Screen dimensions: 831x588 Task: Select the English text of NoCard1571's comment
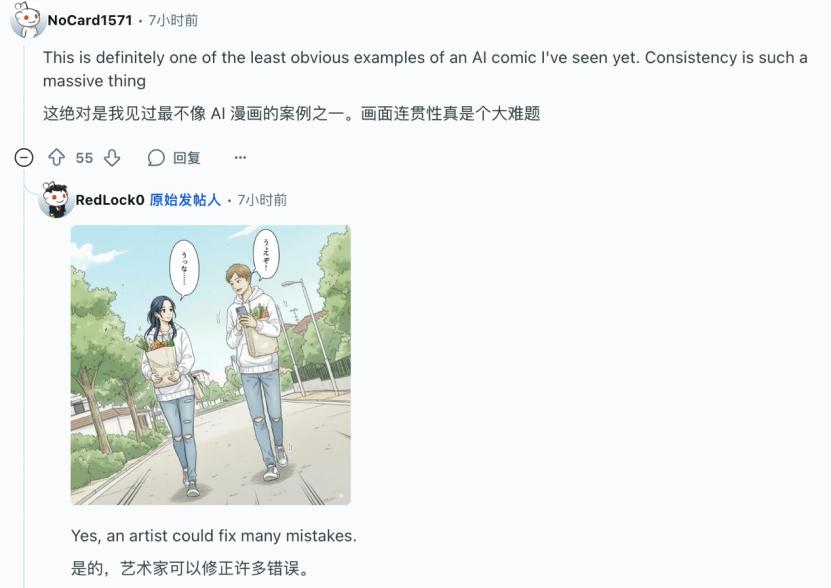tap(425, 69)
